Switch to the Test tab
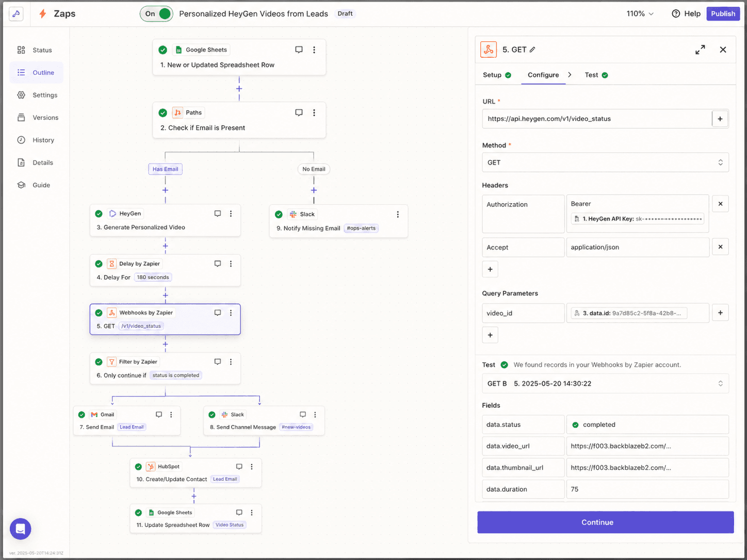Viewport: 747px width, 560px height. (596, 75)
